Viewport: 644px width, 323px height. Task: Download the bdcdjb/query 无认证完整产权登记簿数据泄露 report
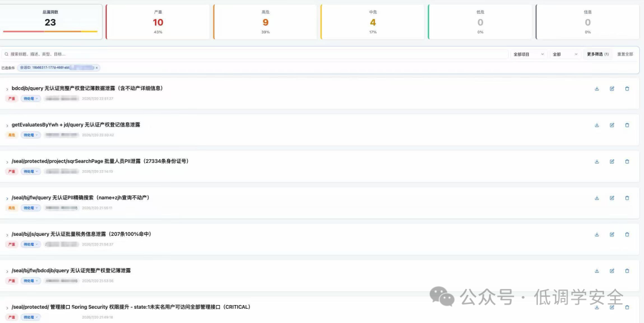point(597,89)
